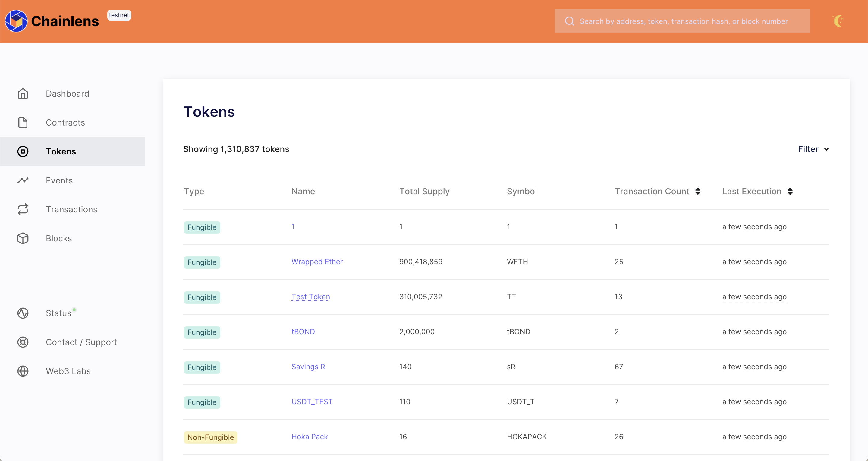
Task: Open Tokens in sidebar menu
Action: click(x=61, y=151)
